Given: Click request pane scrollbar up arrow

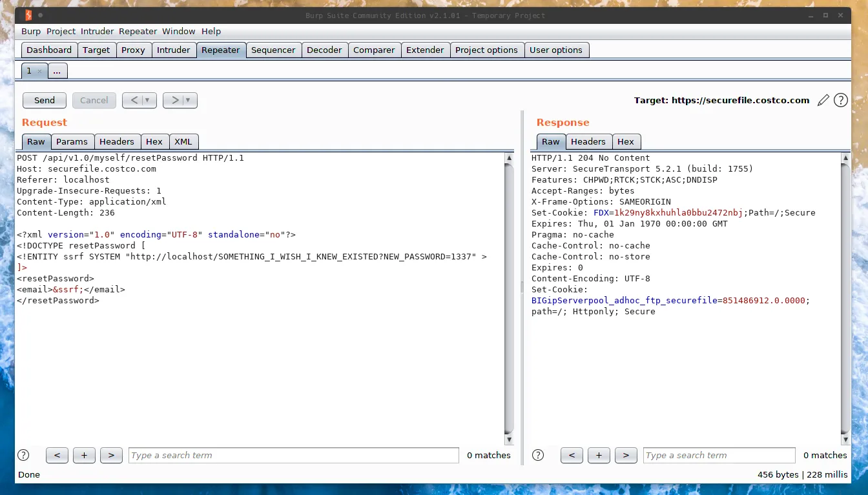Looking at the screenshot, I should [509, 158].
